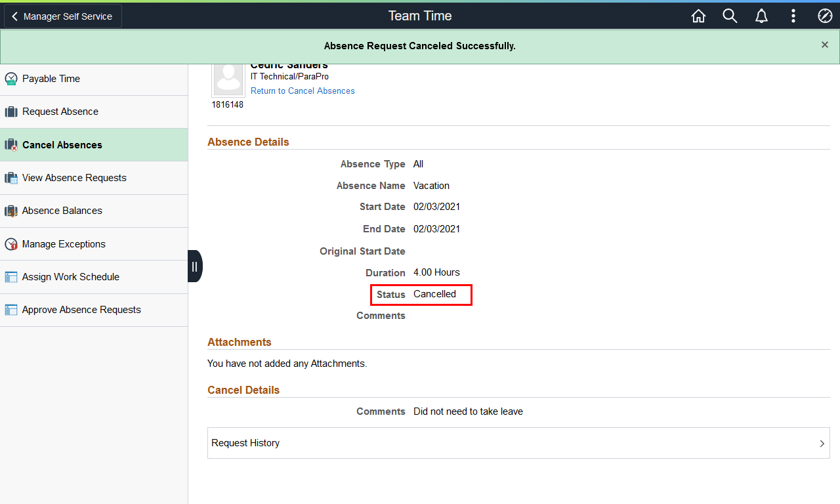This screenshot has height=504, width=840.
Task: Open the NavBar compass icon
Action: pyautogui.click(x=825, y=16)
